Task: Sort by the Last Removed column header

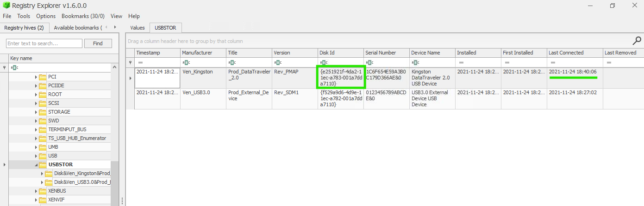Action: click(x=623, y=53)
